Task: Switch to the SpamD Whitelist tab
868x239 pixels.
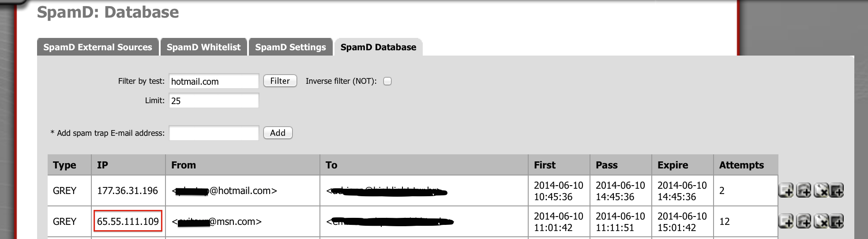Action: coord(203,47)
